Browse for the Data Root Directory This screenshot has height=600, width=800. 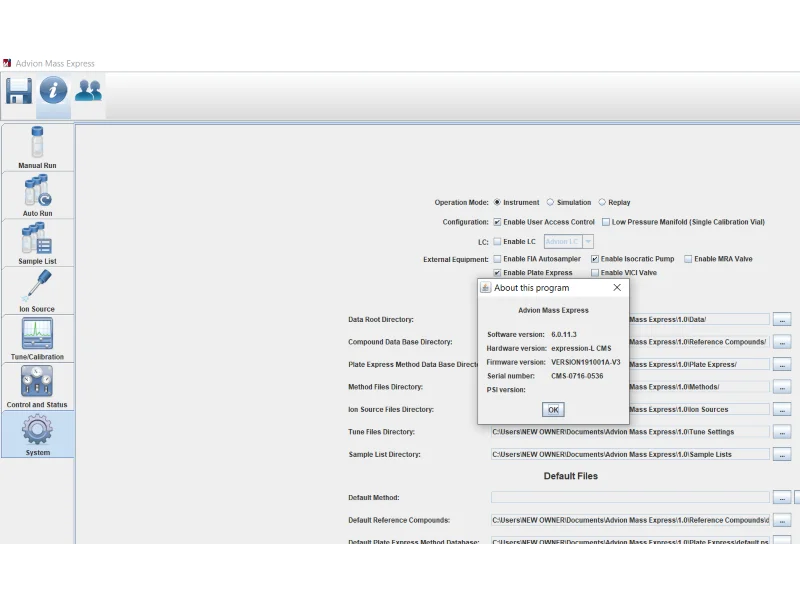coord(781,319)
